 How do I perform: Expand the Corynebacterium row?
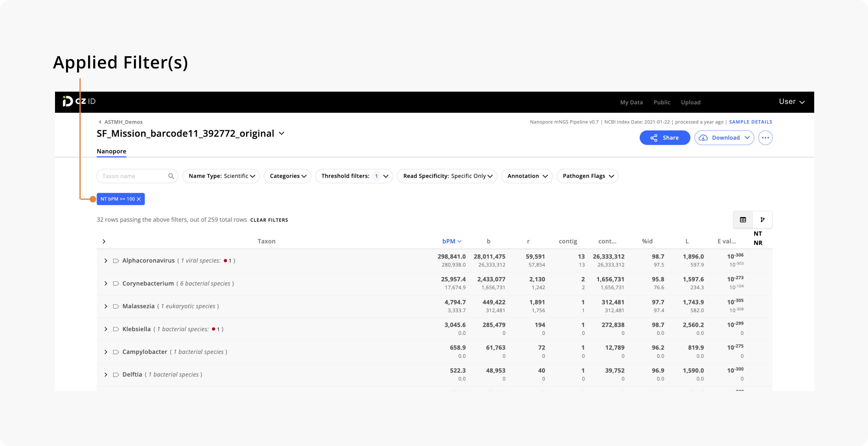[106, 283]
